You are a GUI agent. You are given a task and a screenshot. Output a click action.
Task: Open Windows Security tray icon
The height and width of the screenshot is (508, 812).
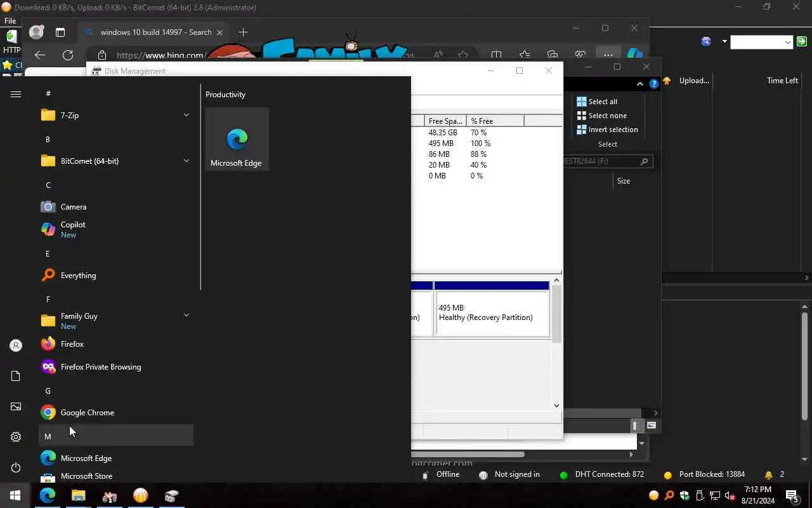click(684, 496)
